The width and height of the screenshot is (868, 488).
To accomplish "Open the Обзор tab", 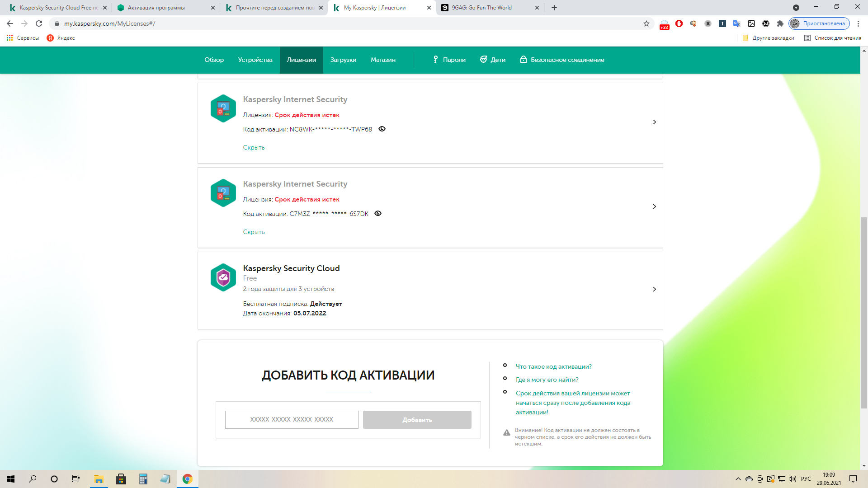I will point(214,60).
